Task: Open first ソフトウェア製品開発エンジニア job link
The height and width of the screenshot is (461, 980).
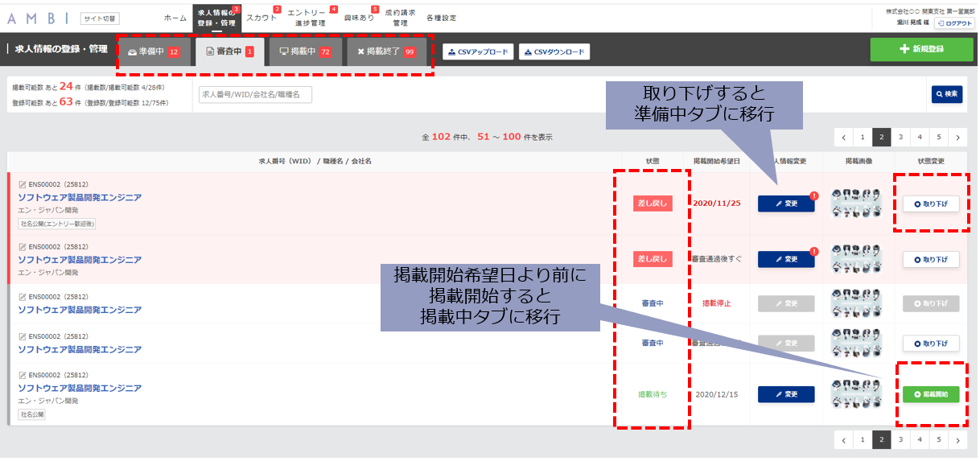Action: 80,197
